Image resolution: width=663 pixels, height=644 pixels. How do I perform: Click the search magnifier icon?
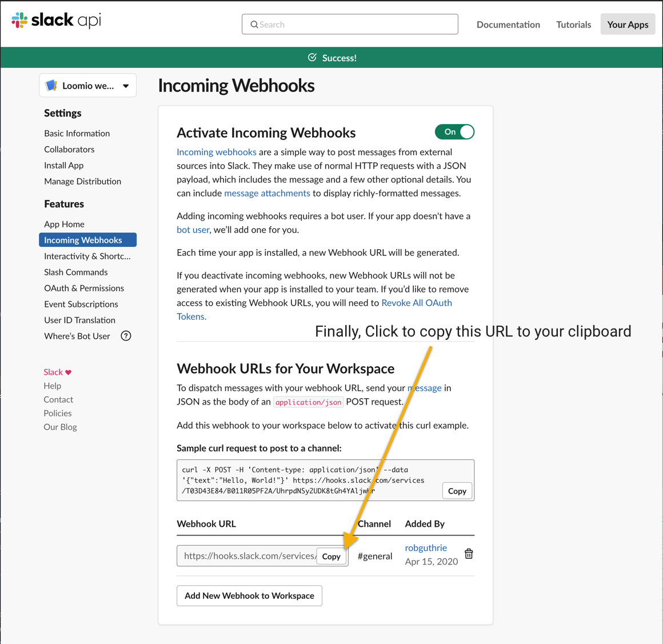coord(254,25)
